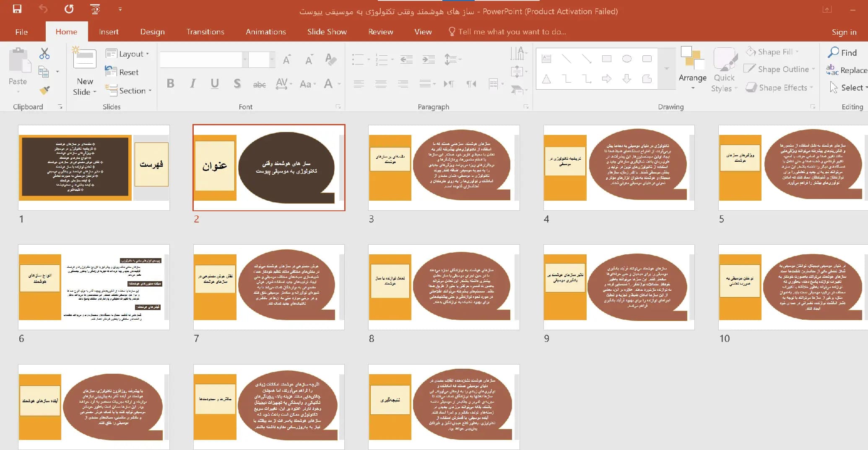Click the Repeat icon in title bar
The width and height of the screenshot is (868, 450).
69,9
